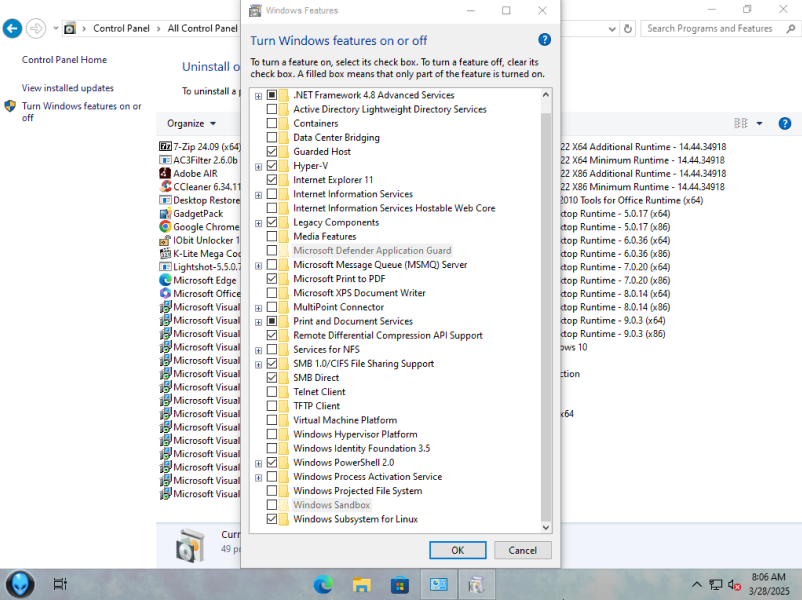Open Microsoft Store from taskbar

[x=400, y=584]
